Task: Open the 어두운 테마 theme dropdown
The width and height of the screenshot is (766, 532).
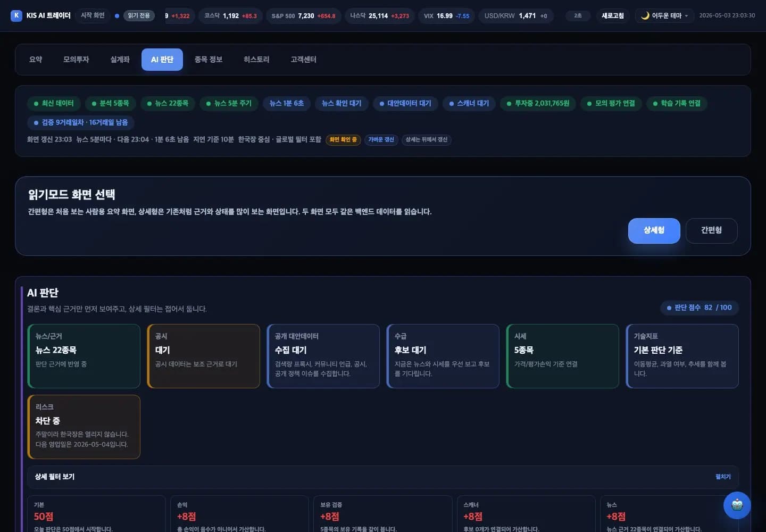Action: pos(664,15)
